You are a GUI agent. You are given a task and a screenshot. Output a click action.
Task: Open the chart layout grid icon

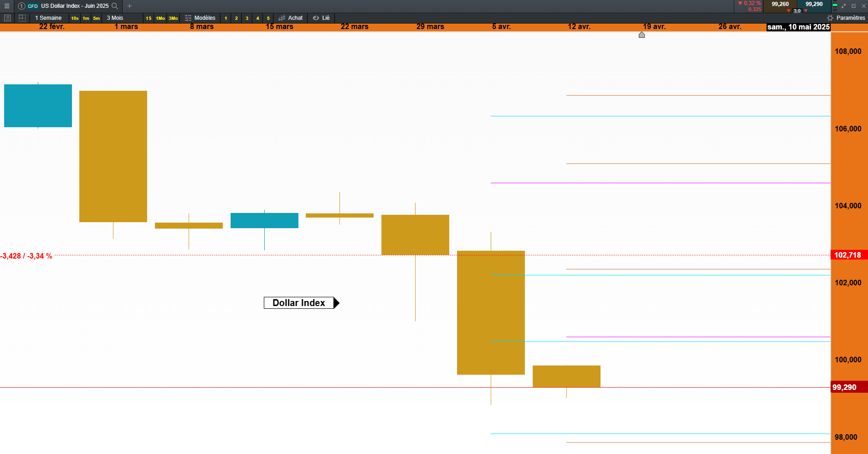22,18
